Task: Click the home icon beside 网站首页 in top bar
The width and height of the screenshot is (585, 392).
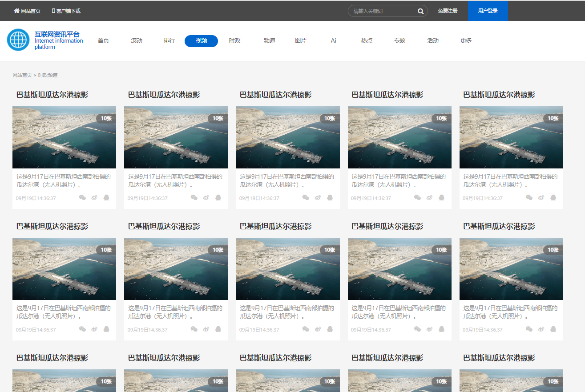Action: (16, 11)
